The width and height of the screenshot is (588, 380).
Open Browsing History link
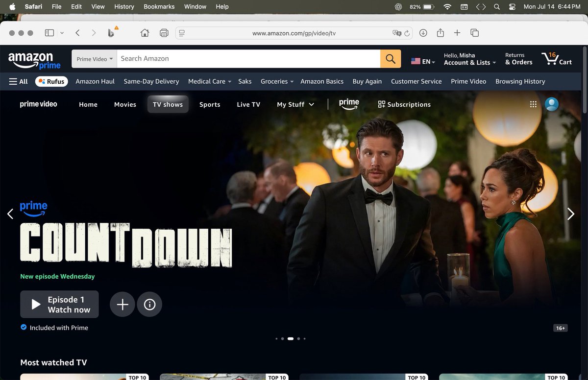pos(520,81)
